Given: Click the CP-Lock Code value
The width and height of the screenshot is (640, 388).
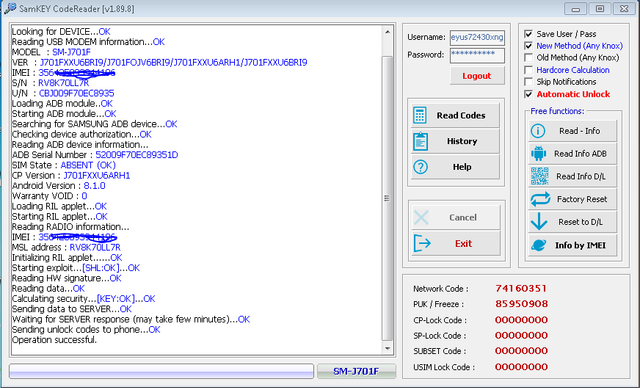Looking at the screenshot, I should click(521, 320).
